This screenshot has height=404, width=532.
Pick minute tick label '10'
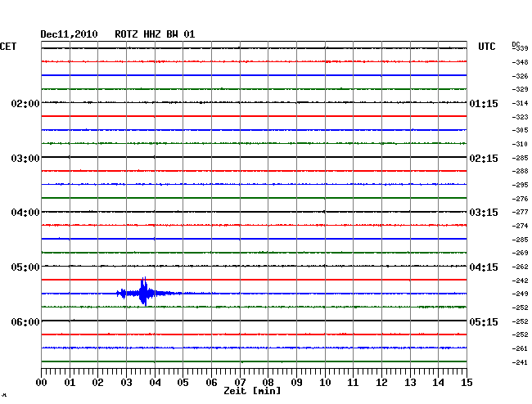[x=325, y=383]
